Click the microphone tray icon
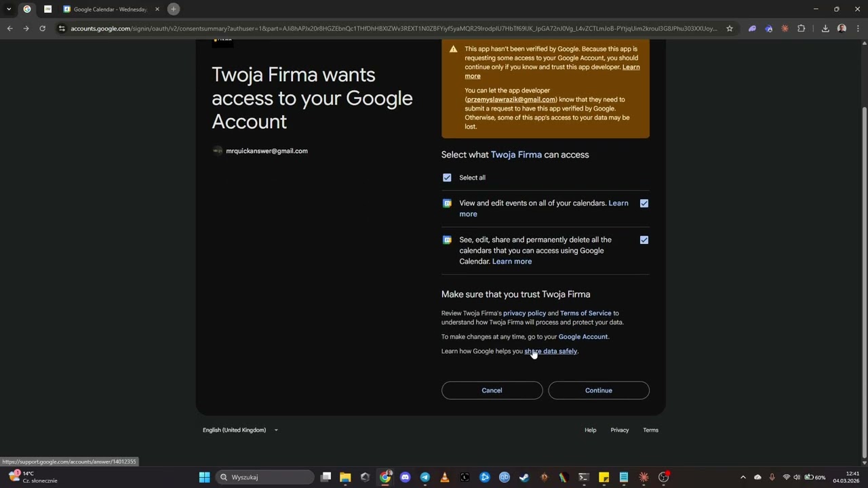 772,477
